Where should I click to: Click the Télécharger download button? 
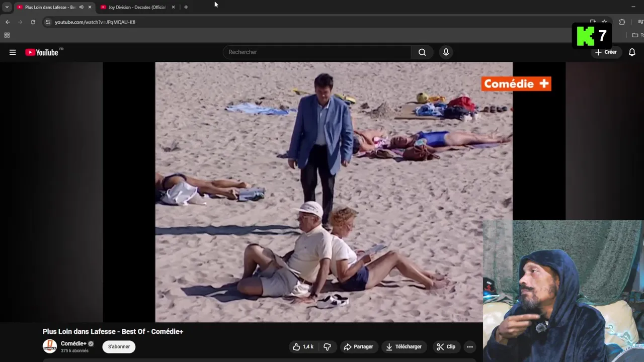[x=404, y=347]
